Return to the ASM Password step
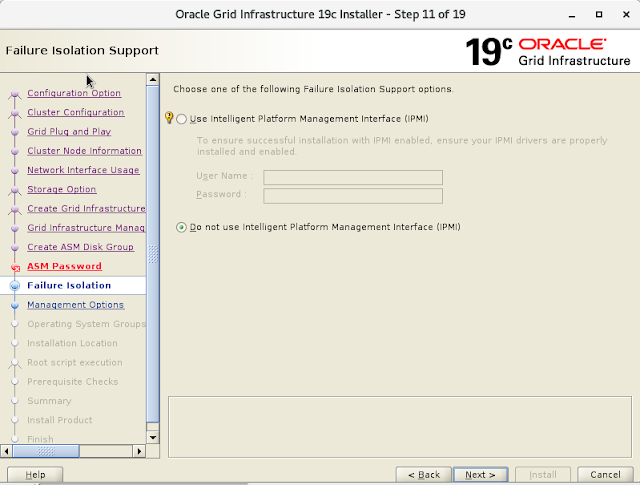 pos(64,266)
